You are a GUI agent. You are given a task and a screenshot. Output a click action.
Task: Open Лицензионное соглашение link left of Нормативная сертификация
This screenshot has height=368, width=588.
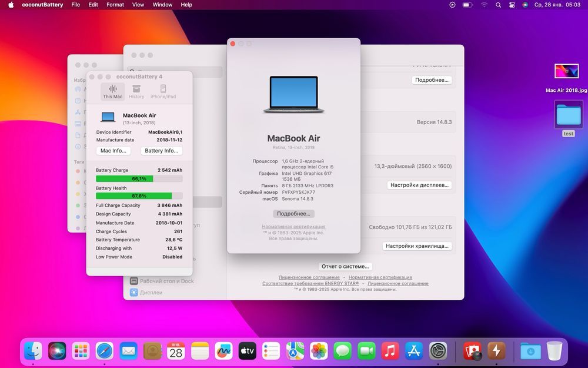pos(309,277)
